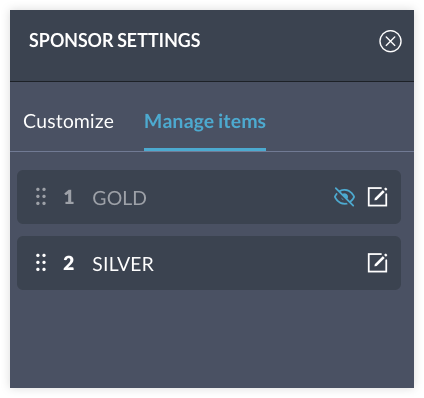The width and height of the screenshot is (424, 398).
Task: Click the SILVER item drag handle
Action: point(41,263)
